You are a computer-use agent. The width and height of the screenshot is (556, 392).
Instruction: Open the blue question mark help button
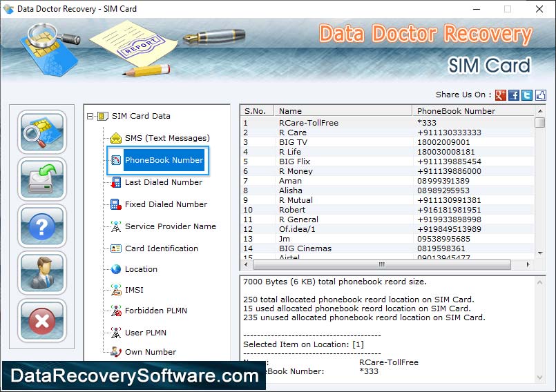pyautogui.click(x=42, y=226)
